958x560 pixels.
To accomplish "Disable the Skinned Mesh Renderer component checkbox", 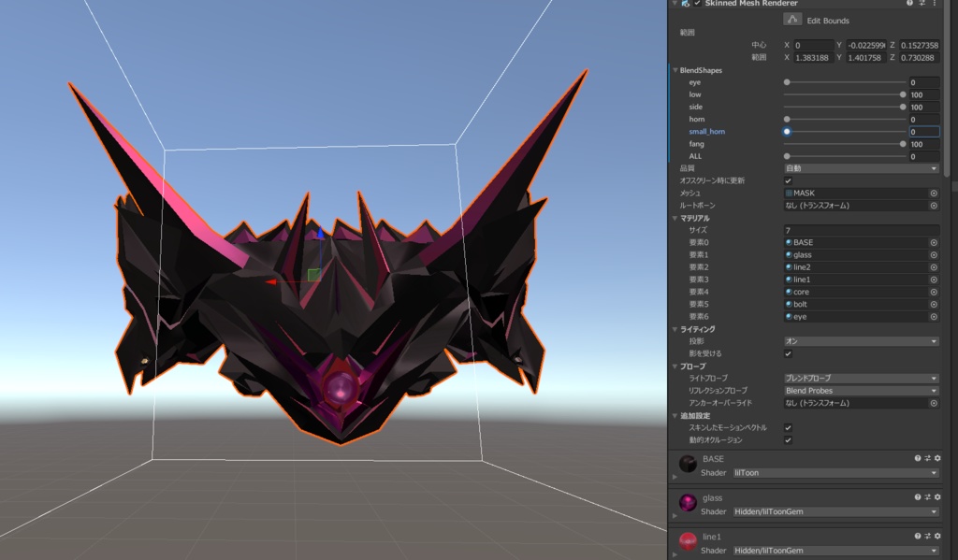I will [x=697, y=3].
